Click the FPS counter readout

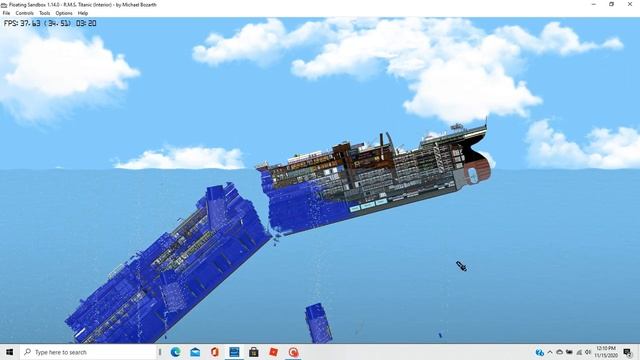[50, 23]
